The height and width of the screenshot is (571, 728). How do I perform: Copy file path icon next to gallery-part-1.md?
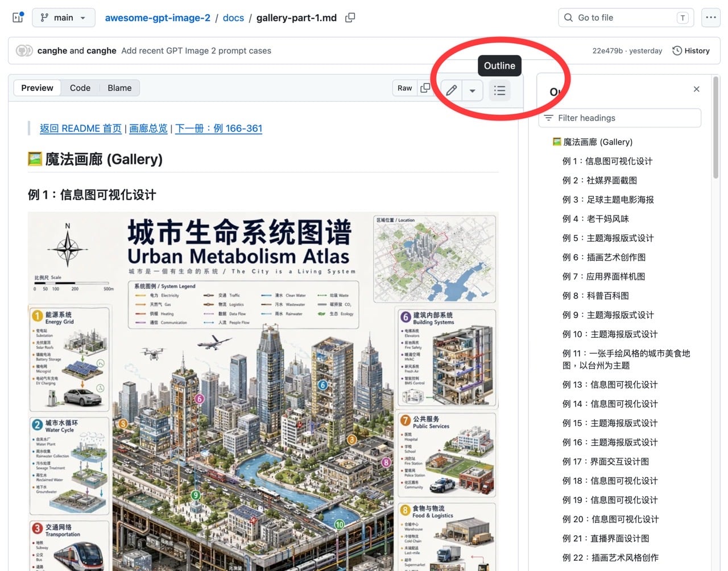pos(350,18)
